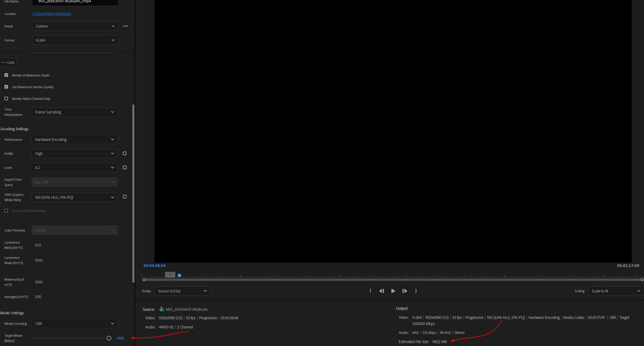Screen dimensions: 644x346
Task: Click the File Name input field
Action: (75, 2)
